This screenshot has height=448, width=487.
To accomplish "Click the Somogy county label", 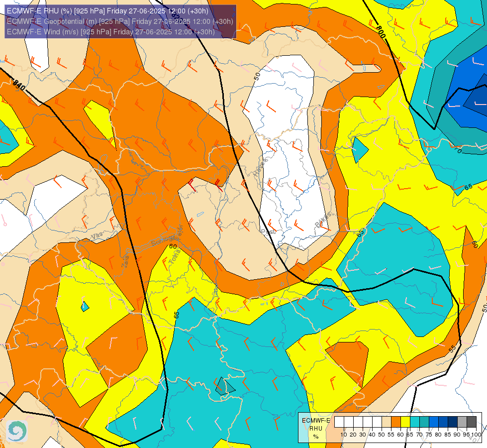I will click(x=162, y=240).
